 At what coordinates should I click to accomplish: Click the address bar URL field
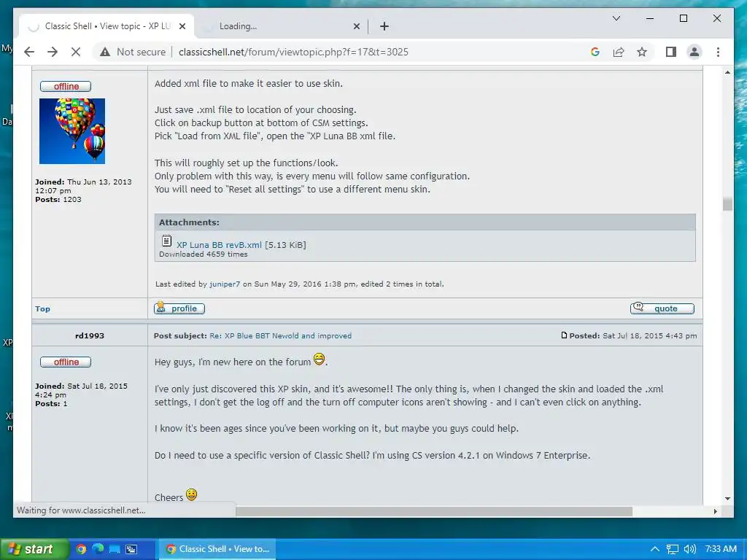click(293, 52)
